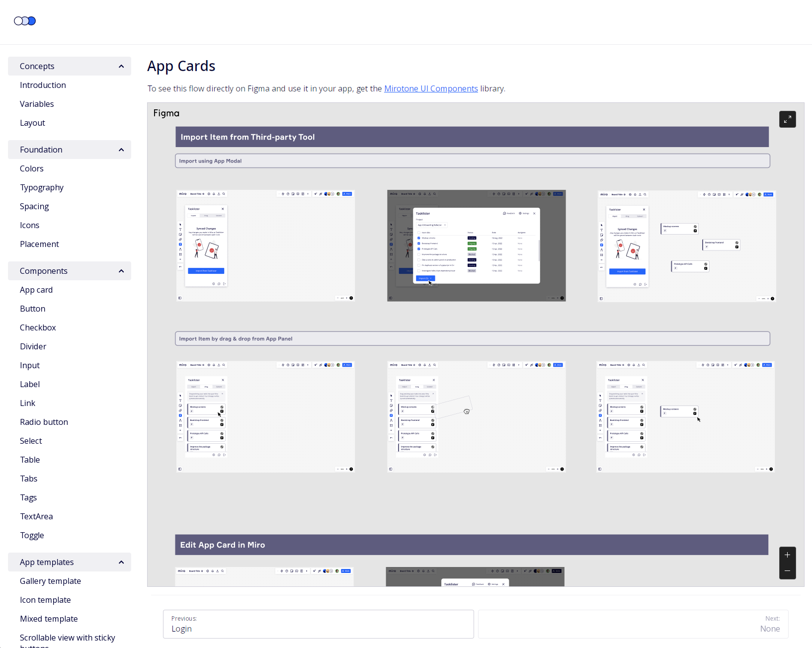This screenshot has height=648, width=812.
Task: Go to previous page Login
Action: (318, 624)
